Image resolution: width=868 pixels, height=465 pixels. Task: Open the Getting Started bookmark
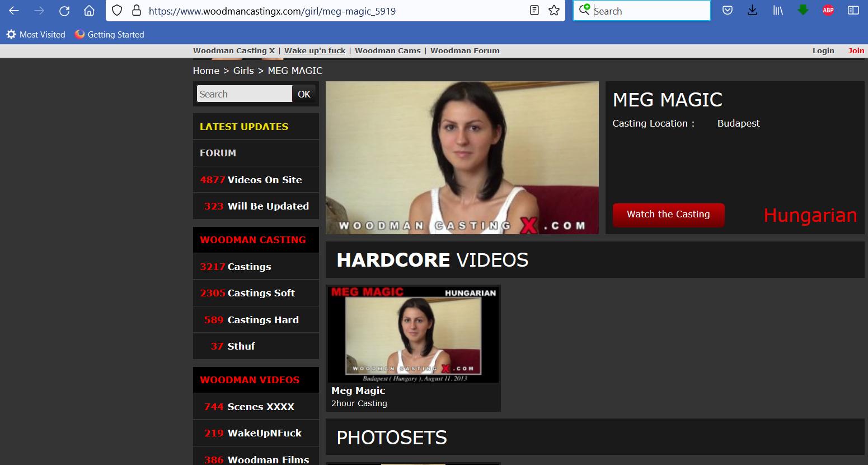click(x=110, y=35)
